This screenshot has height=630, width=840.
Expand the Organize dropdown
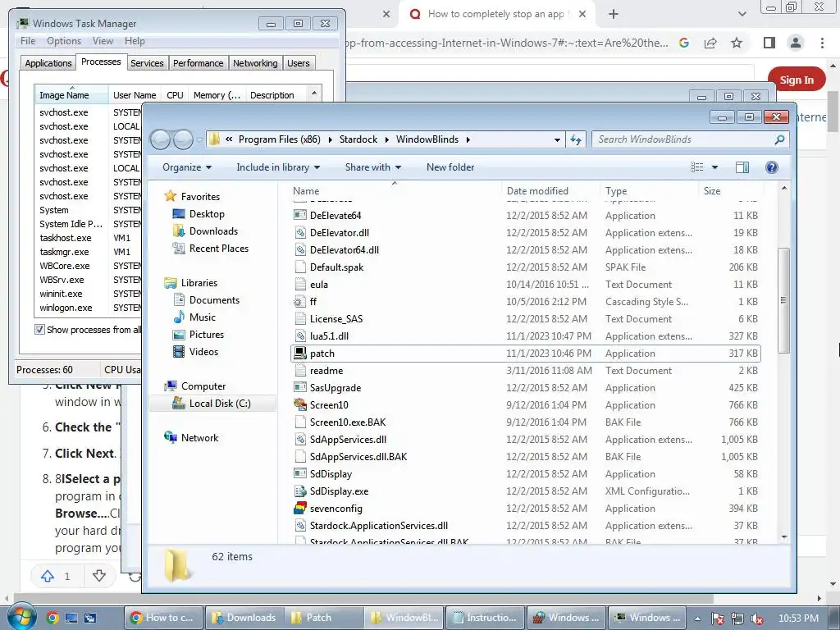[187, 167]
